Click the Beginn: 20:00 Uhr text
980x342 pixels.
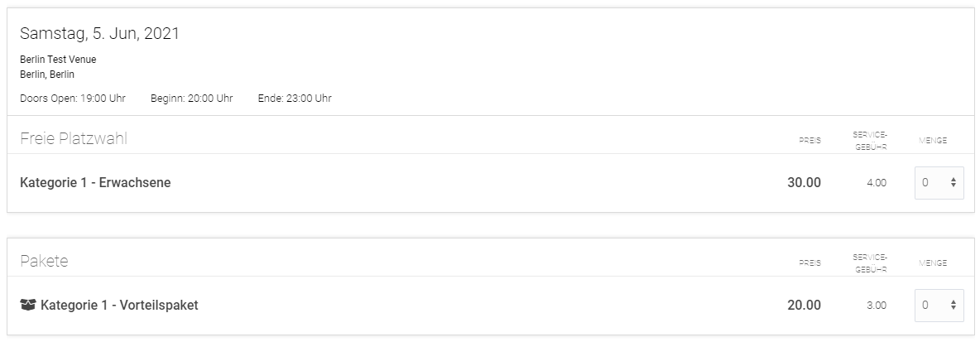(x=191, y=99)
